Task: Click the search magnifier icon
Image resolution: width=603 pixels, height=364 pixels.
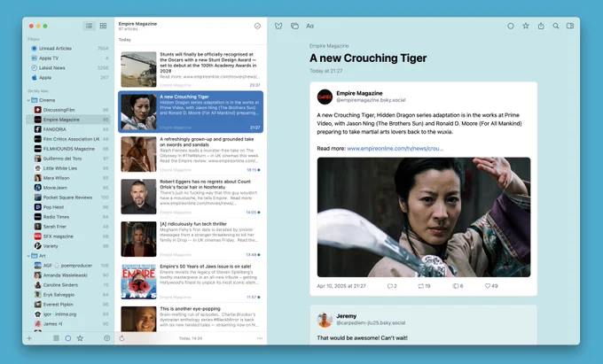Action: (x=556, y=26)
